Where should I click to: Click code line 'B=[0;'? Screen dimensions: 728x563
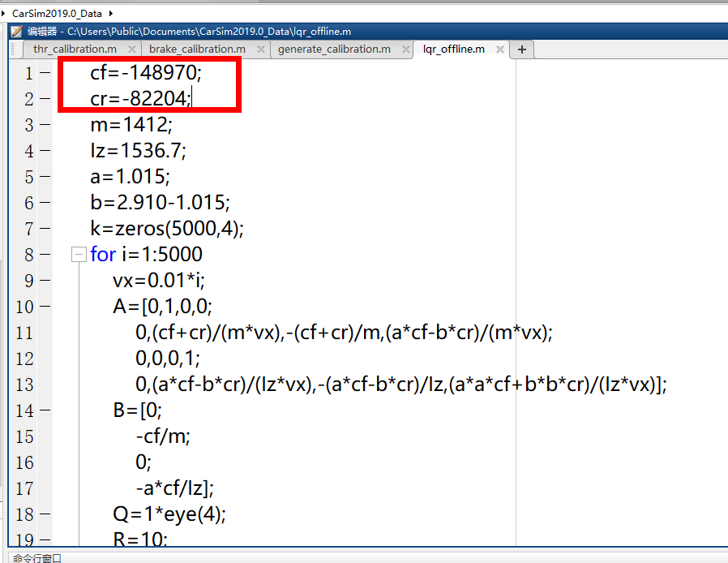click(x=138, y=410)
